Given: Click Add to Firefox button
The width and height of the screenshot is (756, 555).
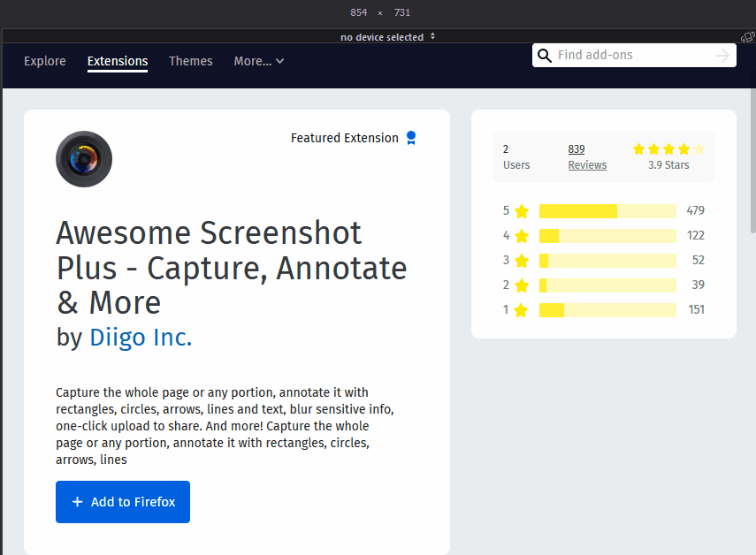Looking at the screenshot, I should (123, 501).
